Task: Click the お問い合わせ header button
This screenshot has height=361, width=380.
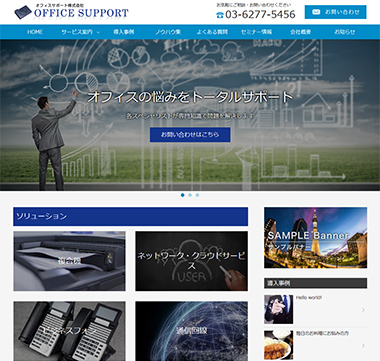Action: click(336, 12)
